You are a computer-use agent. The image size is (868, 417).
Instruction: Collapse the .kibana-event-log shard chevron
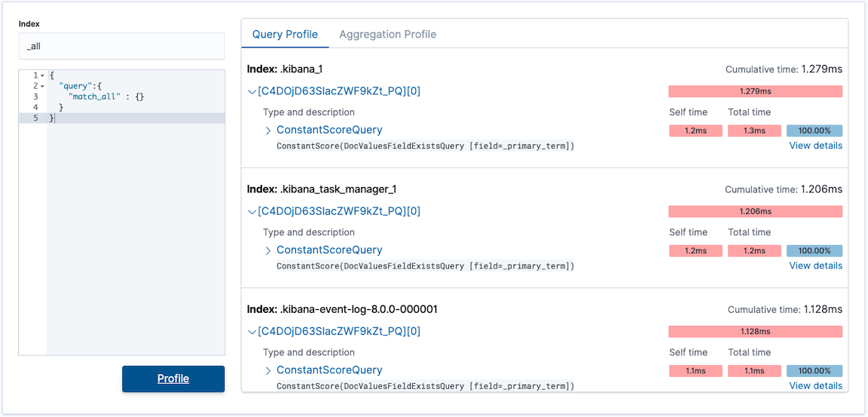coord(252,331)
